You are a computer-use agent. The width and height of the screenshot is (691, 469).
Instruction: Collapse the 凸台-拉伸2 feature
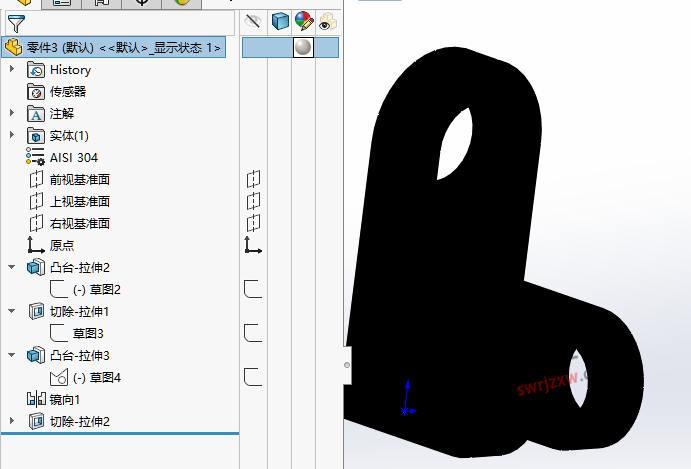[x=12, y=267]
